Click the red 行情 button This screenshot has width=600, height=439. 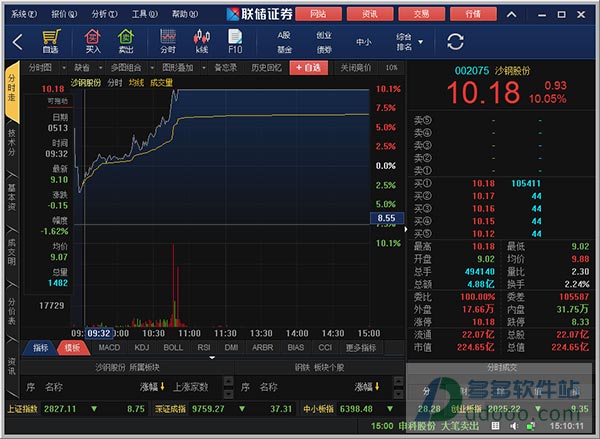[x=473, y=14]
